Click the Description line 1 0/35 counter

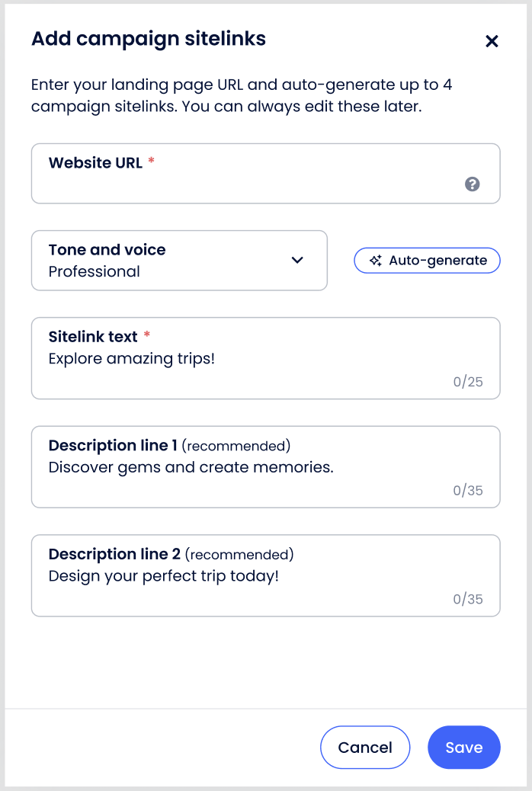coord(468,491)
